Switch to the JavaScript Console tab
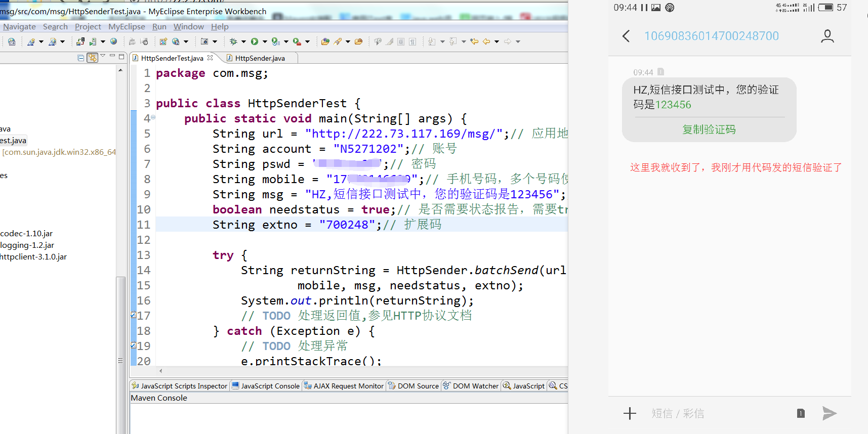 pos(266,386)
